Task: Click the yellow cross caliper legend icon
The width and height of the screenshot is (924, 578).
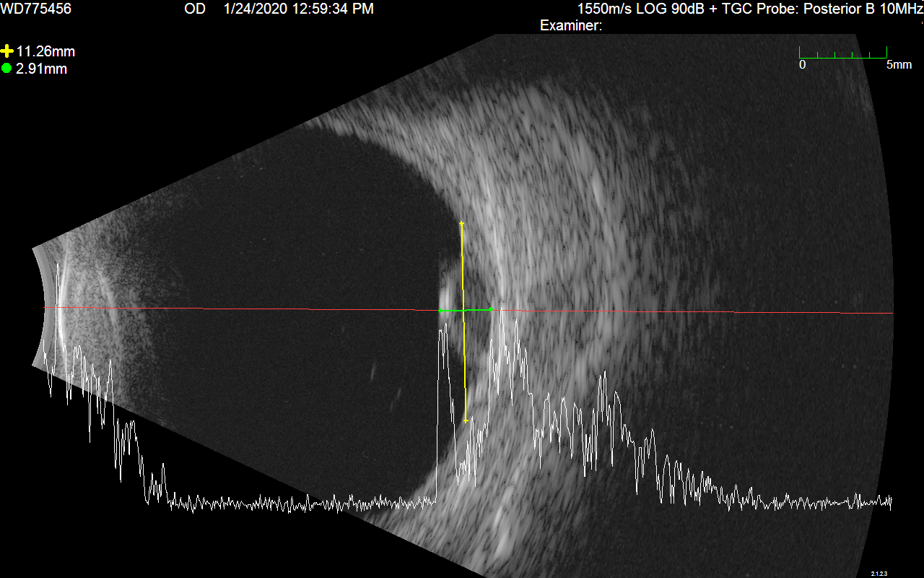Action: tap(7, 51)
